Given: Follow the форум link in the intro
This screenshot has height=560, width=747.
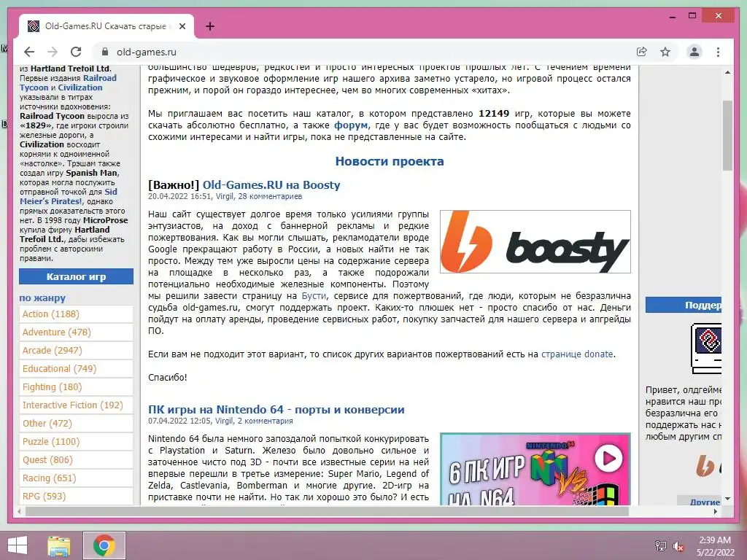Looking at the screenshot, I should pyautogui.click(x=351, y=125).
